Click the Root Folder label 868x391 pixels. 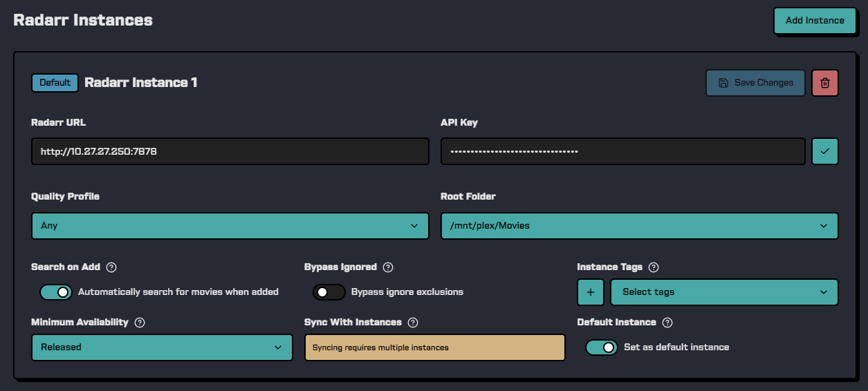[x=468, y=197]
